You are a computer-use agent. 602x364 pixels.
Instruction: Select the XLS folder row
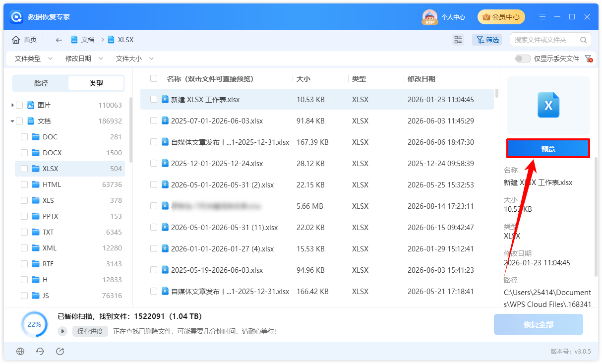point(70,200)
